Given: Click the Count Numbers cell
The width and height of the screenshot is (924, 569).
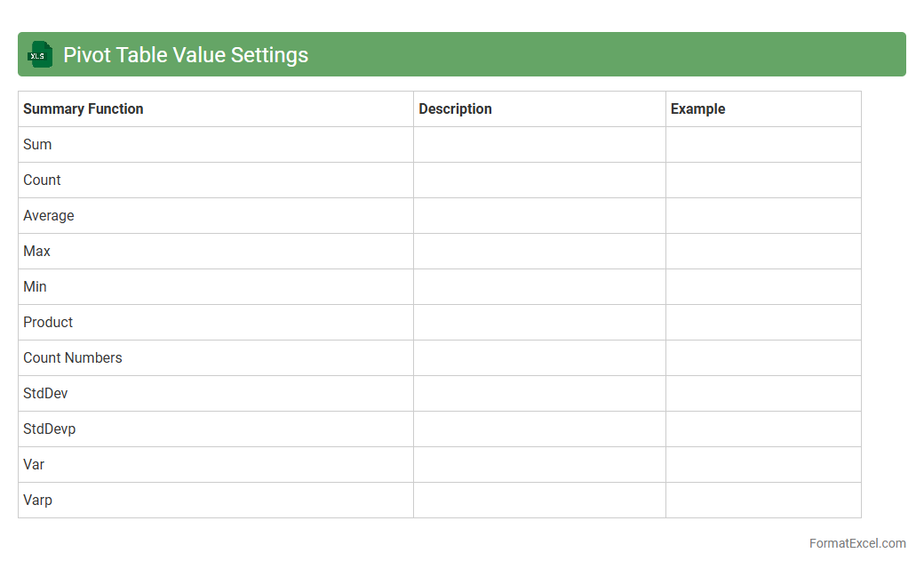Looking at the screenshot, I should [x=73, y=357].
